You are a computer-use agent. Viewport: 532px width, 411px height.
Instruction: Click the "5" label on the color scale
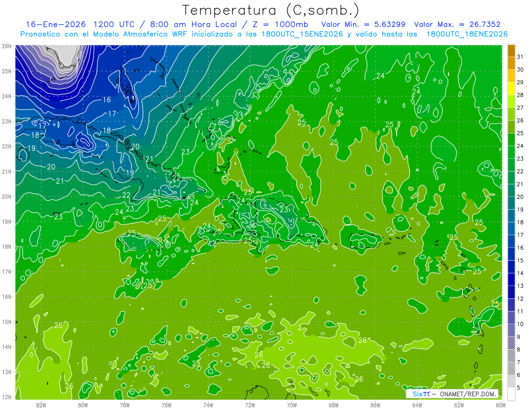click(519, 388)
